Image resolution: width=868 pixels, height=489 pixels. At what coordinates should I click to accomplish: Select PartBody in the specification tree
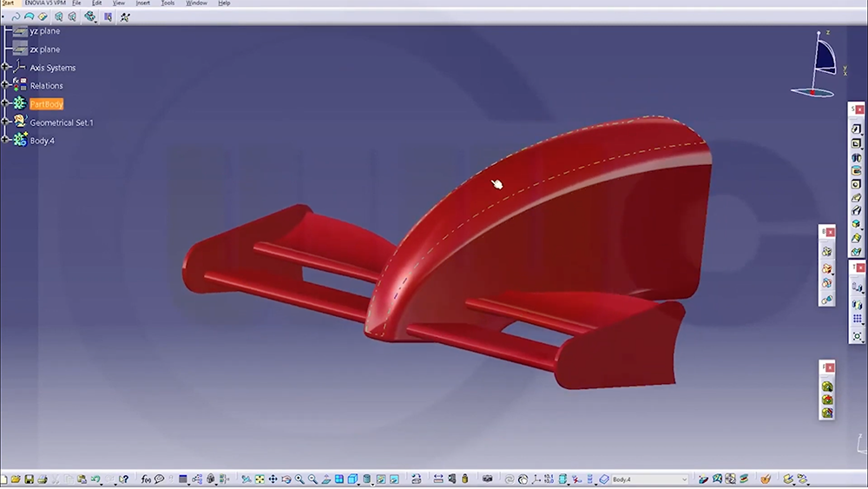(x=46, y=104)
